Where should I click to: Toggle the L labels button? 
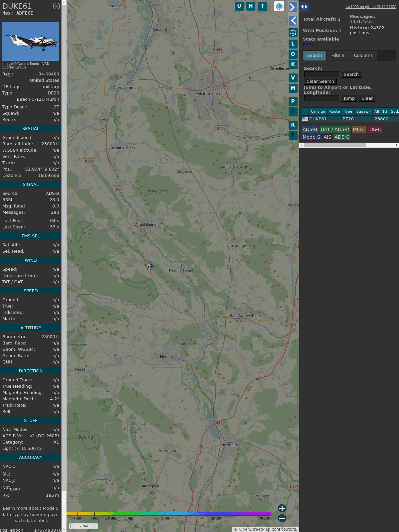293,44
